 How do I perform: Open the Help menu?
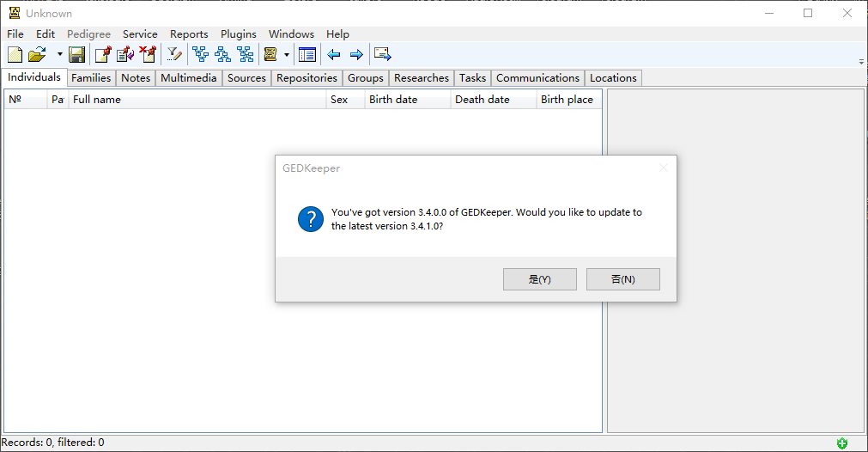tap(337, 34)
